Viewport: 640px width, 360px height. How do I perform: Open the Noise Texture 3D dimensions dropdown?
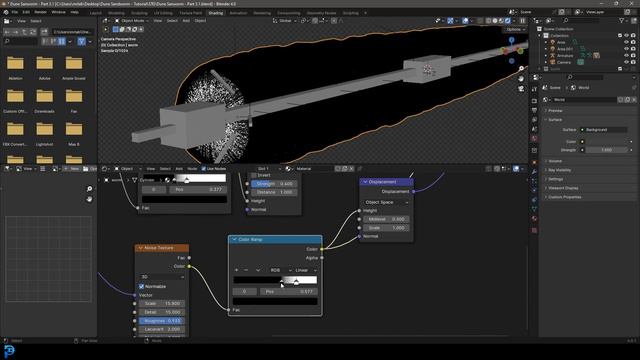(x=162, y=277)
